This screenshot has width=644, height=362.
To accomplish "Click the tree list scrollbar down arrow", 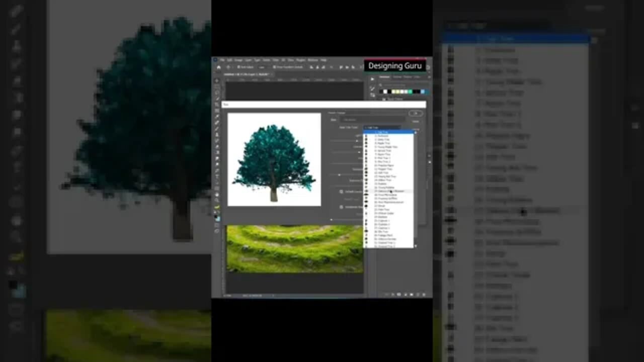I will 416,245.
